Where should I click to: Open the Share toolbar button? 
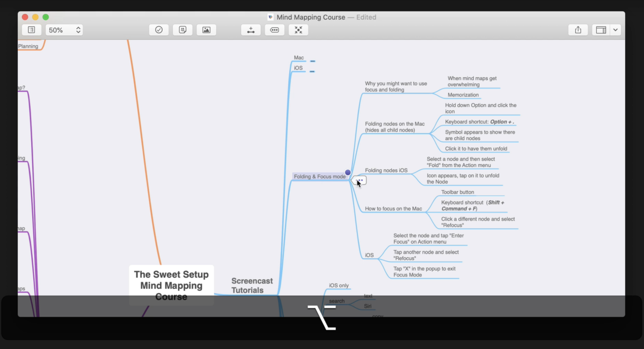click(578, 30)
